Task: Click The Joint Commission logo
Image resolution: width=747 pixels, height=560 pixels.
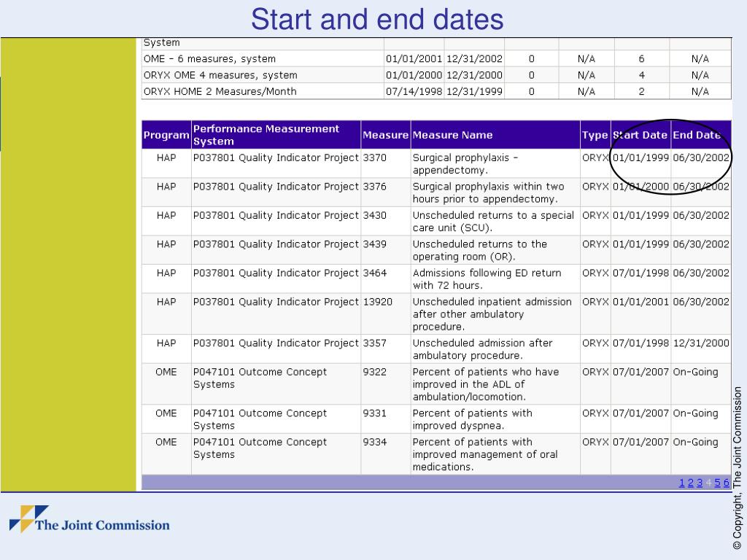Action: (90, 519)
